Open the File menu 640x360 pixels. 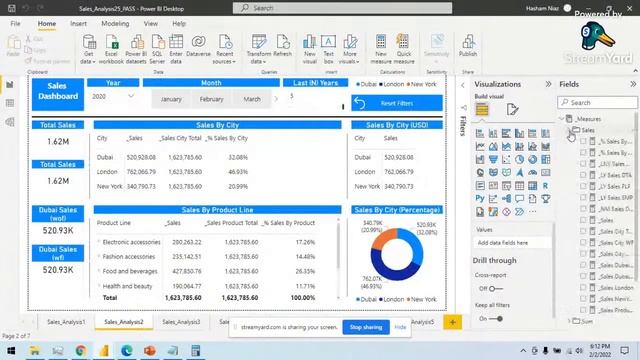pyautogui.click(x=16, y=24)
